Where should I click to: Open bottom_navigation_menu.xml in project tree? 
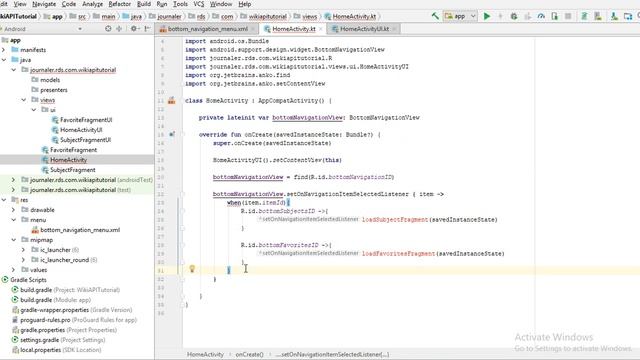coord(80,230)
